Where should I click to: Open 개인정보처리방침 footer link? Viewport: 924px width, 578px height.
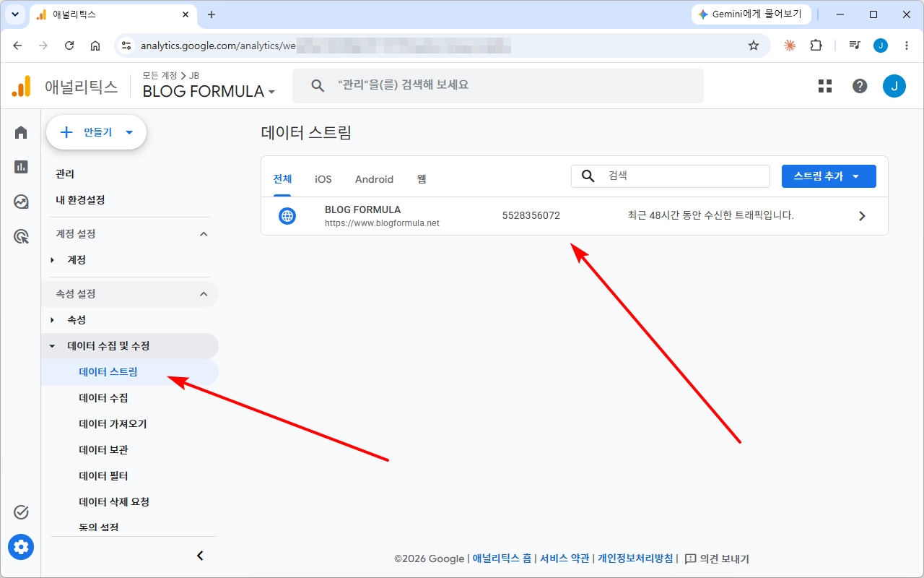click(x=635, y=558)
